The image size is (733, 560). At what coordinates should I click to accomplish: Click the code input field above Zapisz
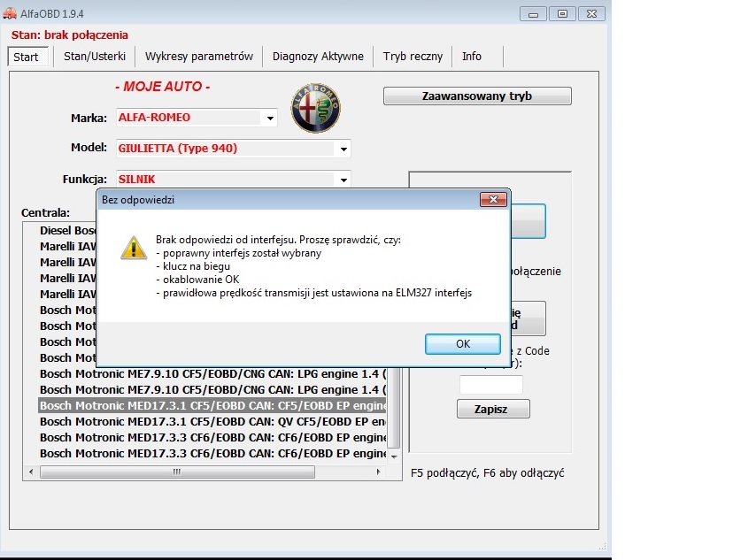click(x=490, y=386)
